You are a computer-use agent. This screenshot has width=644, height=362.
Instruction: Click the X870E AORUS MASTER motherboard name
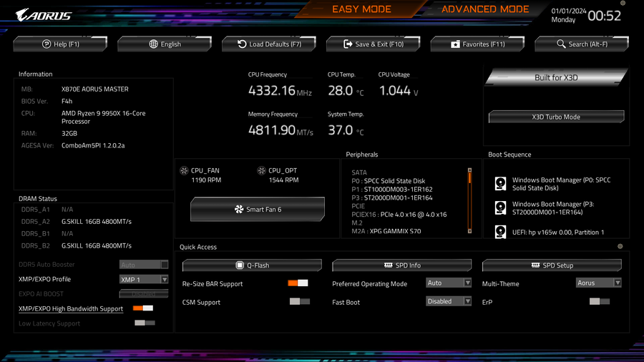point(95,89)
